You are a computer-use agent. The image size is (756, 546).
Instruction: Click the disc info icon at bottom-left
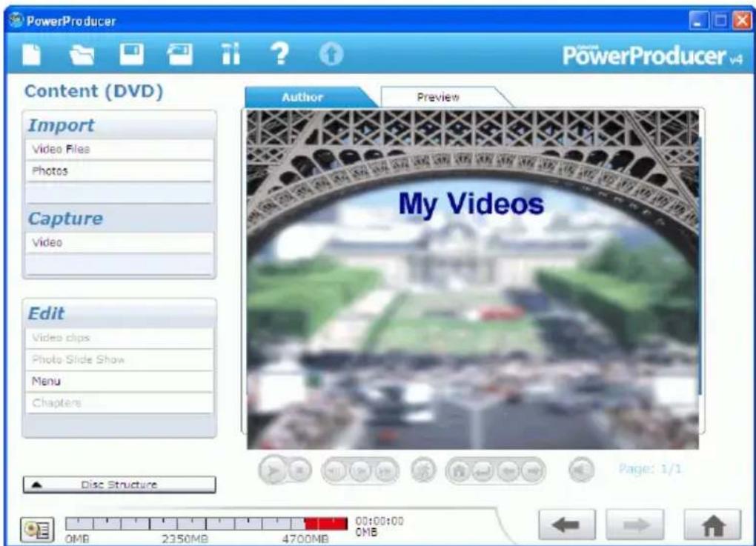click(x=37, y=529)
